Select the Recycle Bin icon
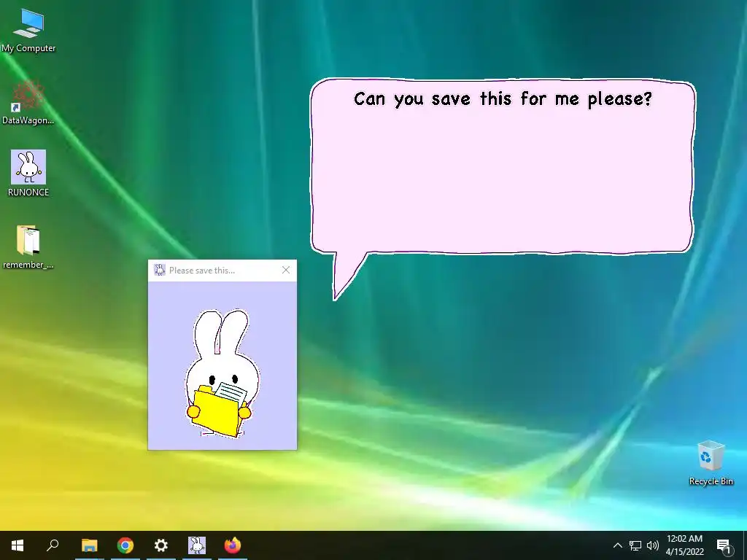The image size is (747, 560). point(711,463)
